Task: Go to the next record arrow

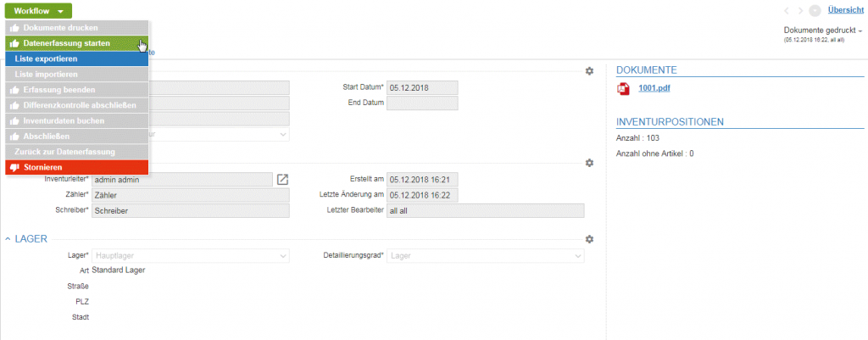Action: point(800,10)
